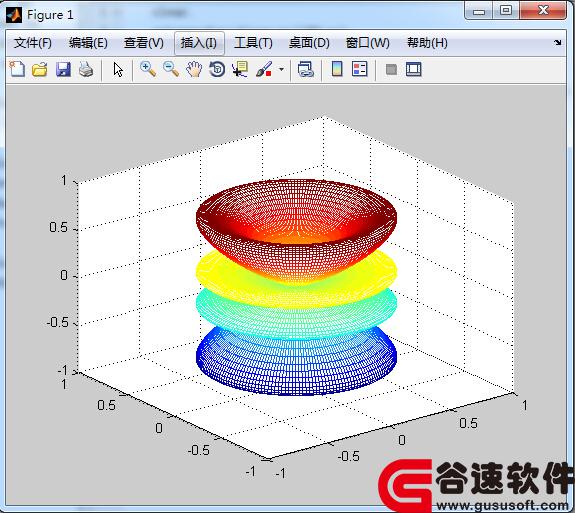Screen dimensions: 575x513
Task: Insert a colorbar using the toolbar icon
Action: (x=337, y=69)
